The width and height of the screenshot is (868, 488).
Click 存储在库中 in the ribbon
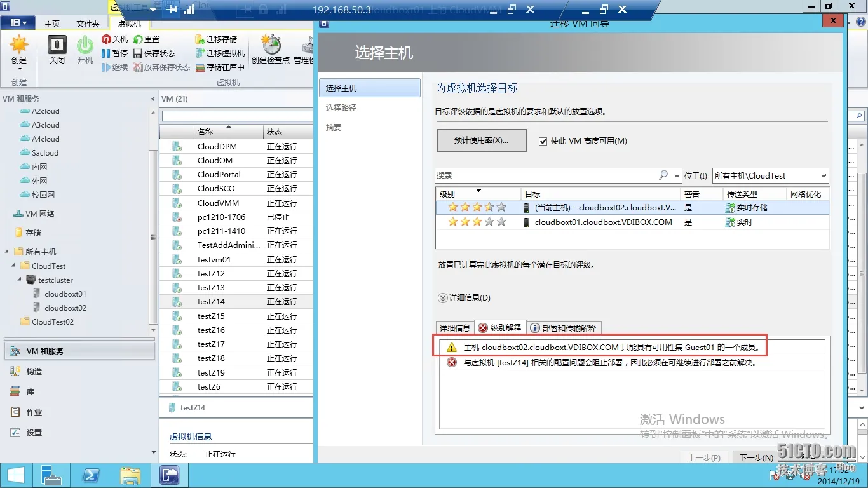point(220,67)
